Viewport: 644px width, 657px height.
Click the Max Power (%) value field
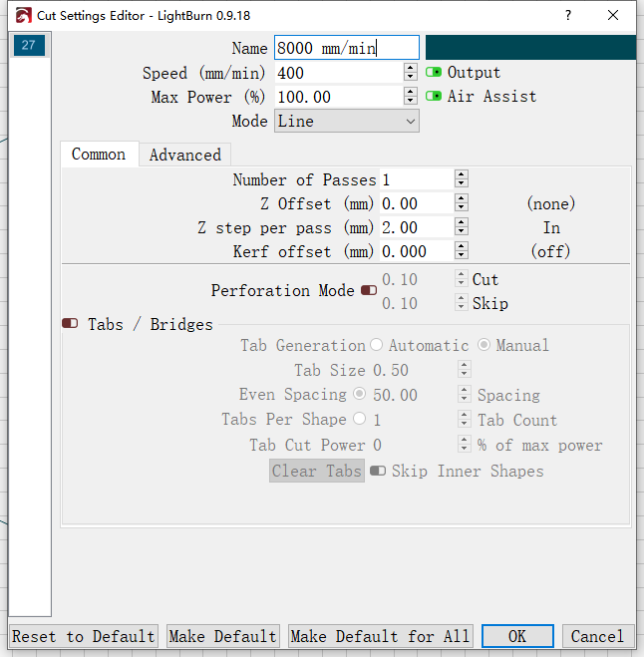coord(339,97)
